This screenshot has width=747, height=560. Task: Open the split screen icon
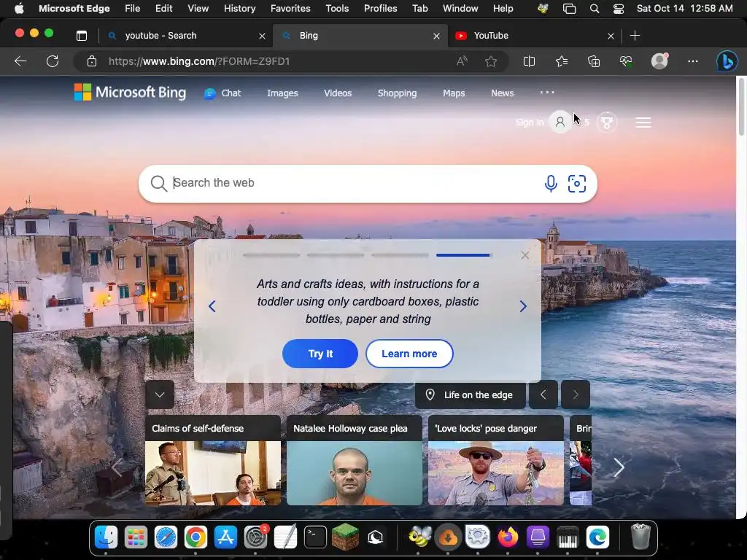coord(529,61)
